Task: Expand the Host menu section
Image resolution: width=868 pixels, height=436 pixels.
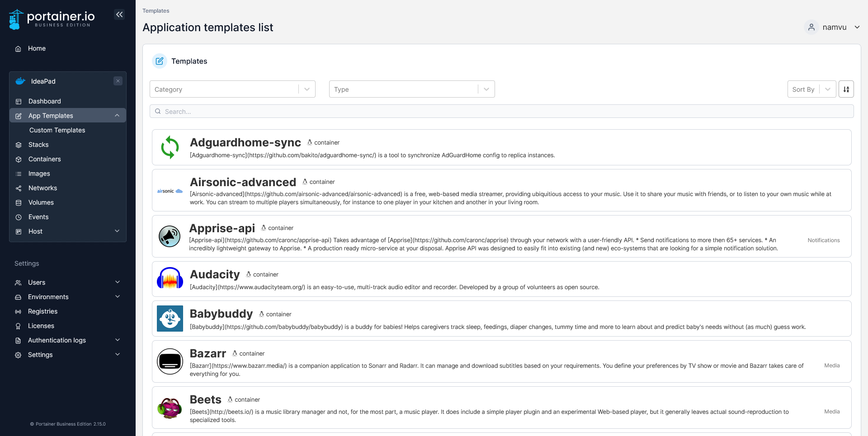Action: coord(68,231)
